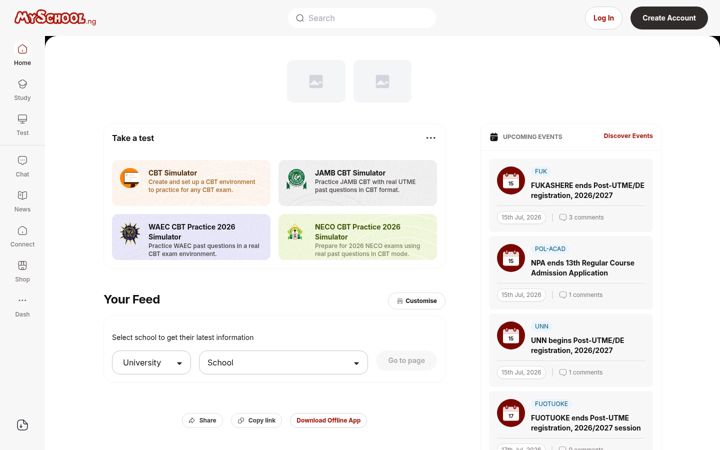Click the Upcoming Events calendar icon
The width and height of the screenshot is (720, 450).
click(494, 137)
